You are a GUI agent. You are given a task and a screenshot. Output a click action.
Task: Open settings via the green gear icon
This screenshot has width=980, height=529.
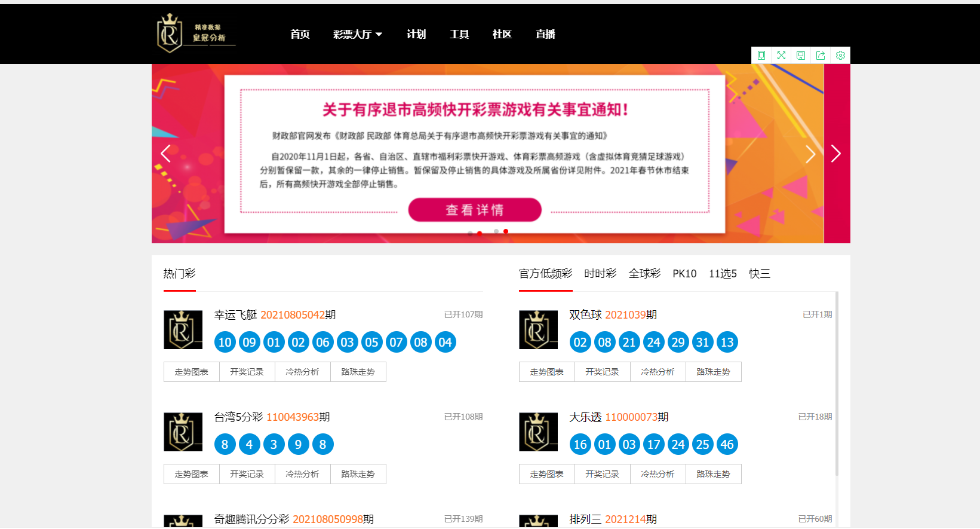pos(840,55)
